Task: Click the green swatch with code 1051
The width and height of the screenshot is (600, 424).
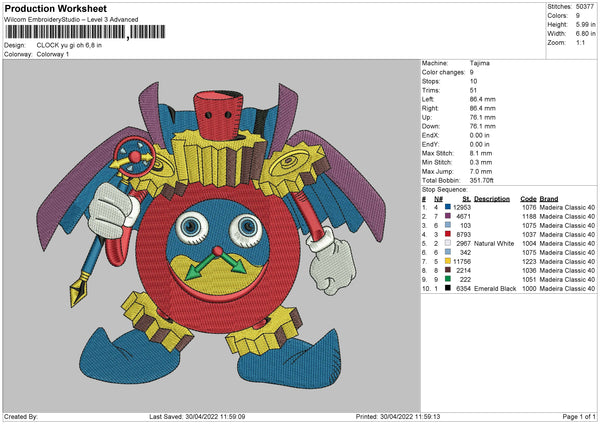Action: (x=447, y=279)
